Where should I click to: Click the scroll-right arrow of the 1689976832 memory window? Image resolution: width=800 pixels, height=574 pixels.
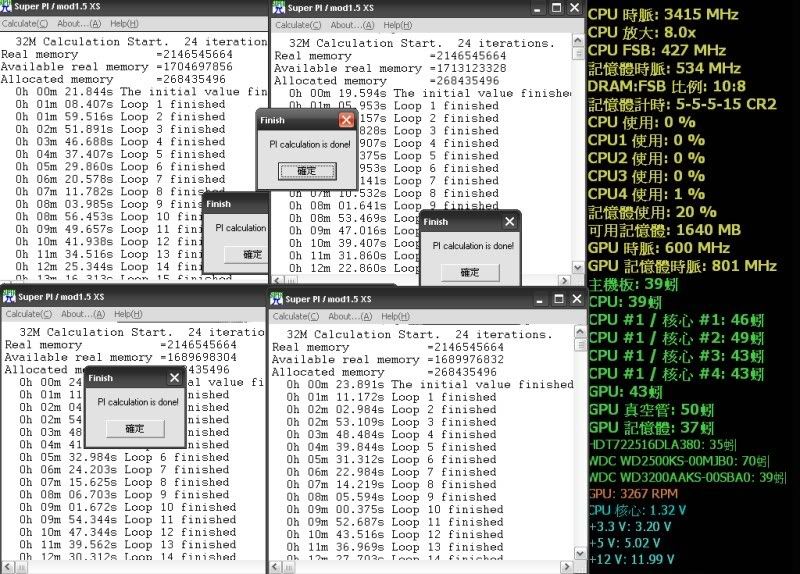click(567, 567)
